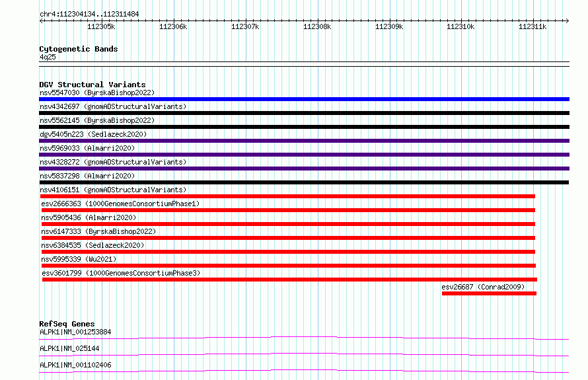Open variant nsv4342697 (gnomADStructuralVariants) label
588x380 pixels.
(x=113, y=106)
